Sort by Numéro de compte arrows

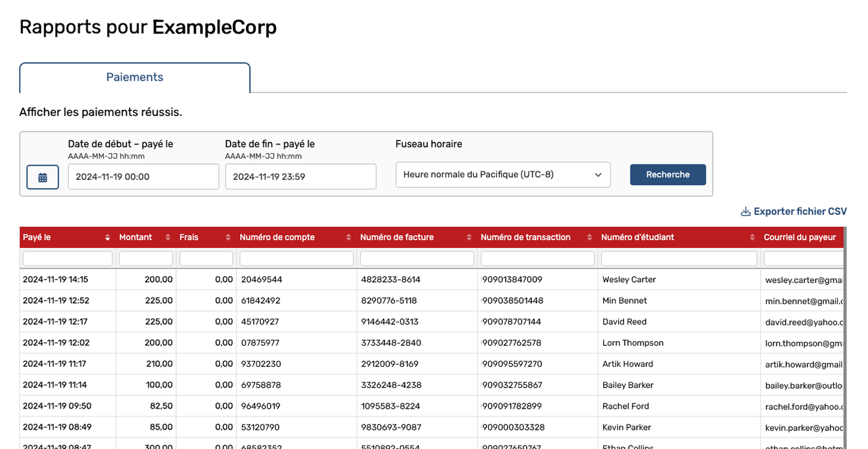pos(349,238)
